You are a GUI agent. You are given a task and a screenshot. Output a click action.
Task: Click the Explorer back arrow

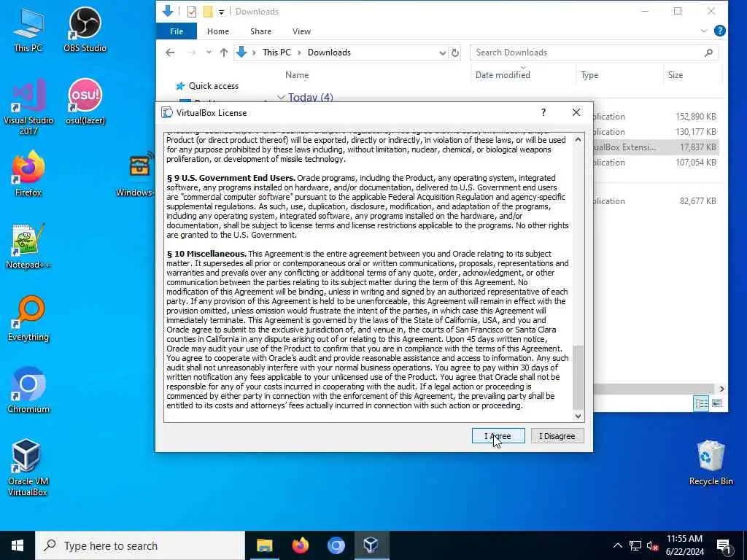pyautogui.click(x=170, y=52)
